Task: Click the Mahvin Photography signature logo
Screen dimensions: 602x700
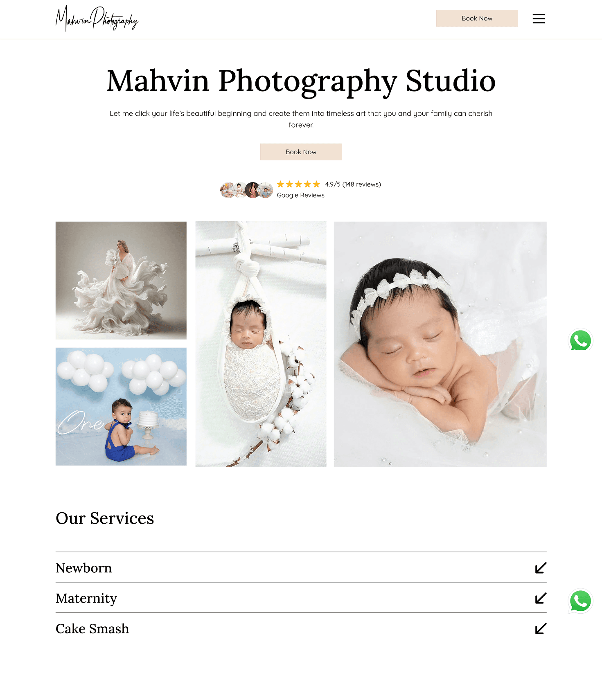Action: pos(97,18)
